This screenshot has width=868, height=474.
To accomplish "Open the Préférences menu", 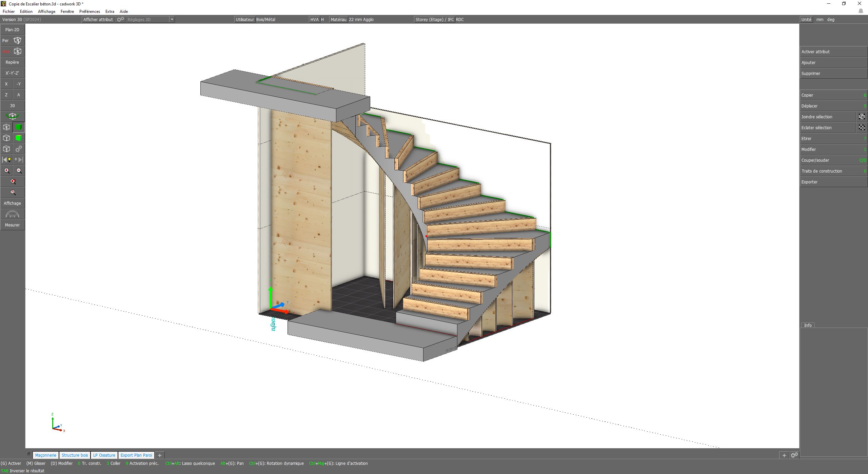I will coord(90,12).
